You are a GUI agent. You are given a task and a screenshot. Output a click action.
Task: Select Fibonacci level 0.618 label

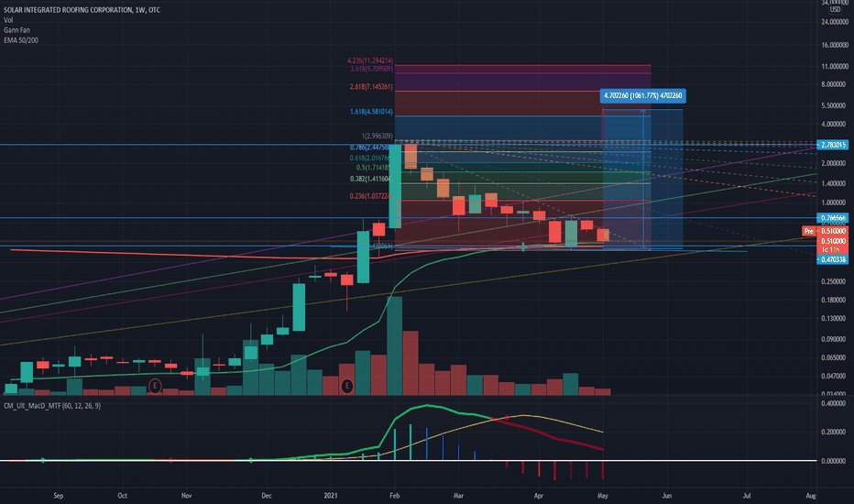370,159
